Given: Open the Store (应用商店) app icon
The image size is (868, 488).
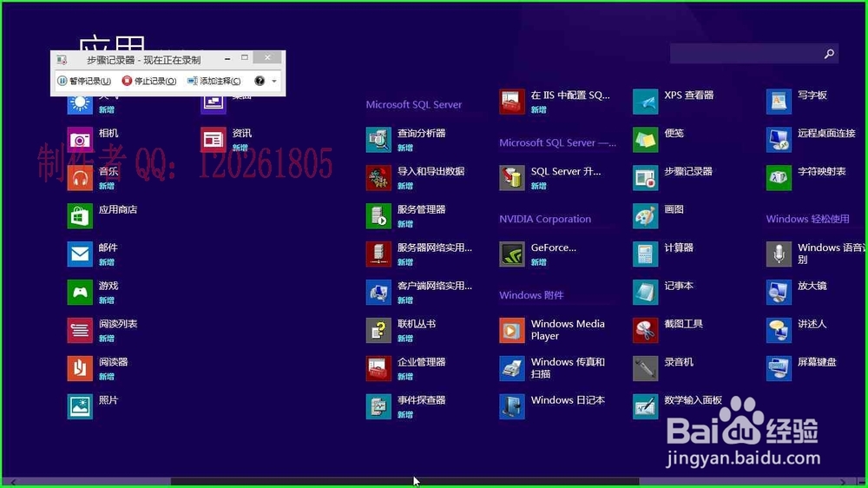Looking at the screenshot, I should pyautogui.click(x=80, y=216).
